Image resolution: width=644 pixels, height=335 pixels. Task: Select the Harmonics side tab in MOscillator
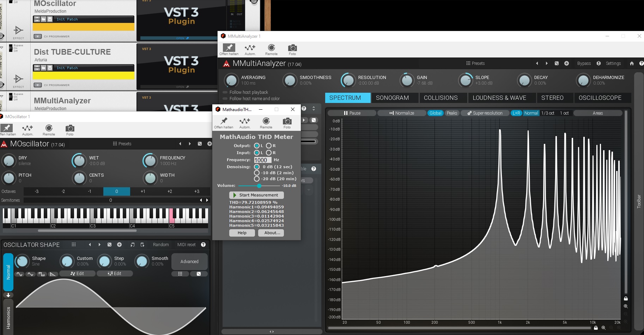[x=8, y=317]
